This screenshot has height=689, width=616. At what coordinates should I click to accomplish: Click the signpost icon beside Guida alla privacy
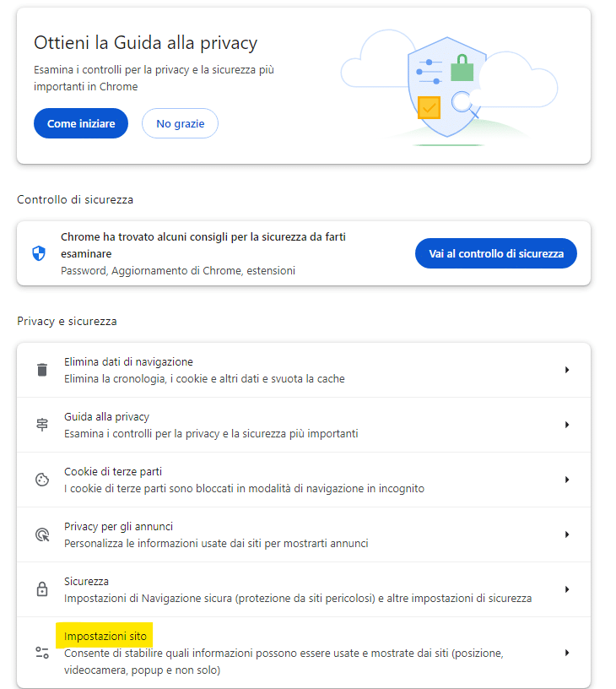tap(42, 425)
